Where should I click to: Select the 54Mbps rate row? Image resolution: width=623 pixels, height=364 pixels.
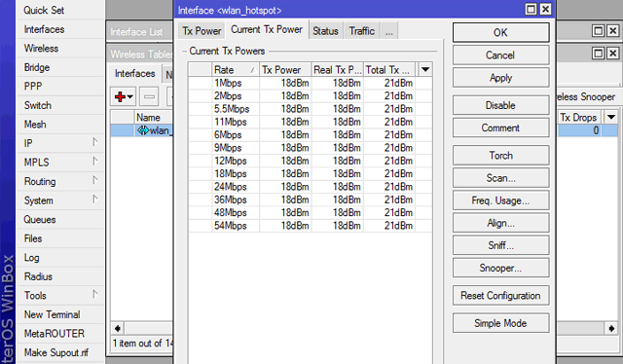pyautogui.click(x=311, y=226)
